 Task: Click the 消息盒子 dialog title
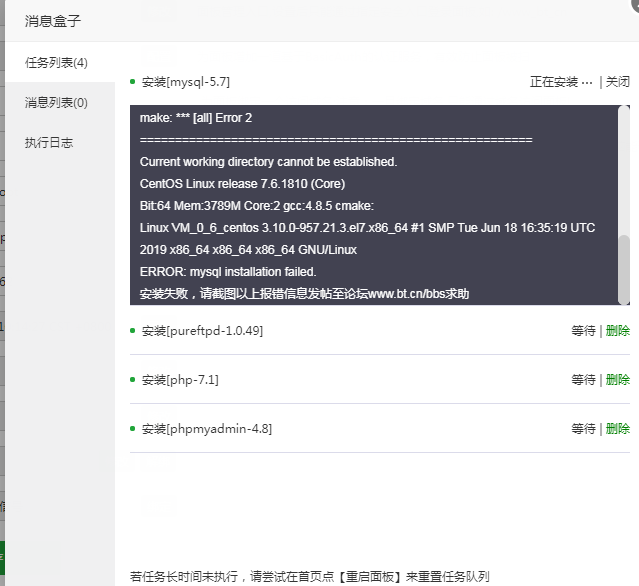53,21
